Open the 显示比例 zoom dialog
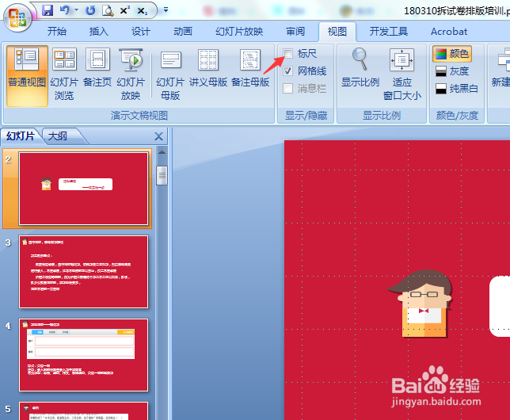 [360, 67]
